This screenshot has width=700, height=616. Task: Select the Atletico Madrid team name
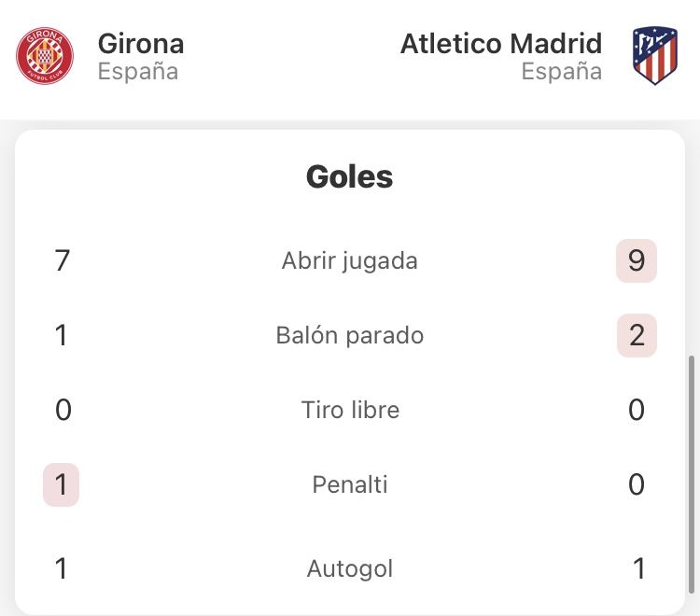click(x=501, y=44)
